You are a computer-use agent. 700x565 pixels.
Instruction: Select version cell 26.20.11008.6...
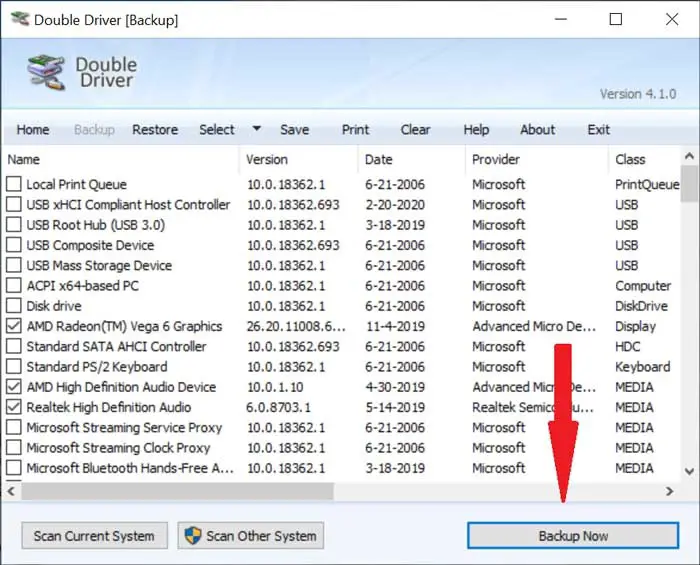coord(296,326)
